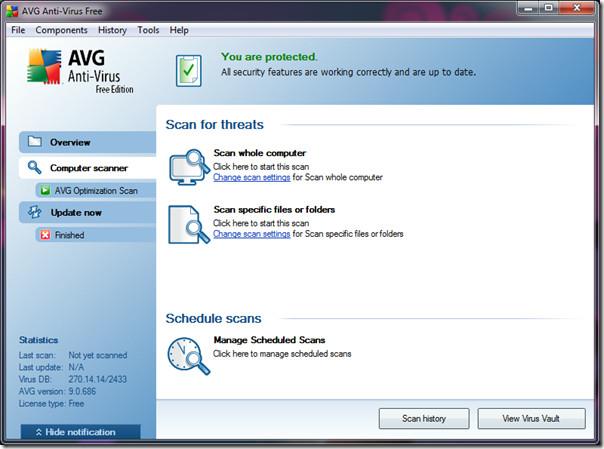Open the File menu
This screenshot has width=604, height=449.
(18, 30)
